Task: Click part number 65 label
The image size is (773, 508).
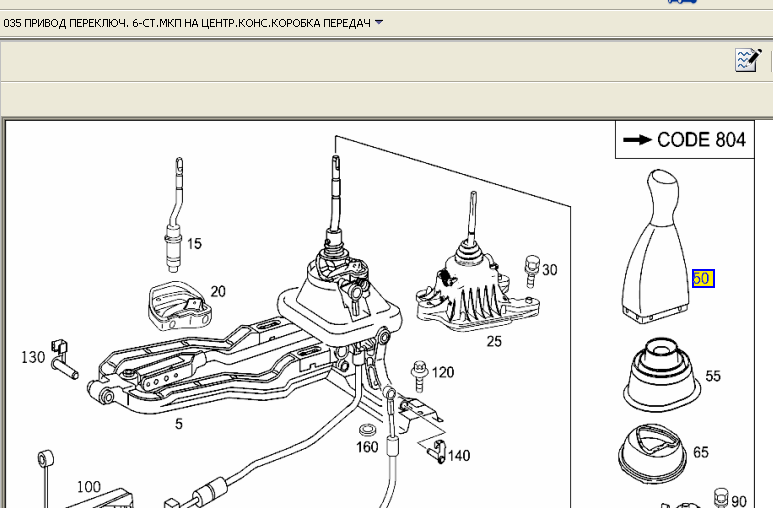Action: tap(700, 452)
